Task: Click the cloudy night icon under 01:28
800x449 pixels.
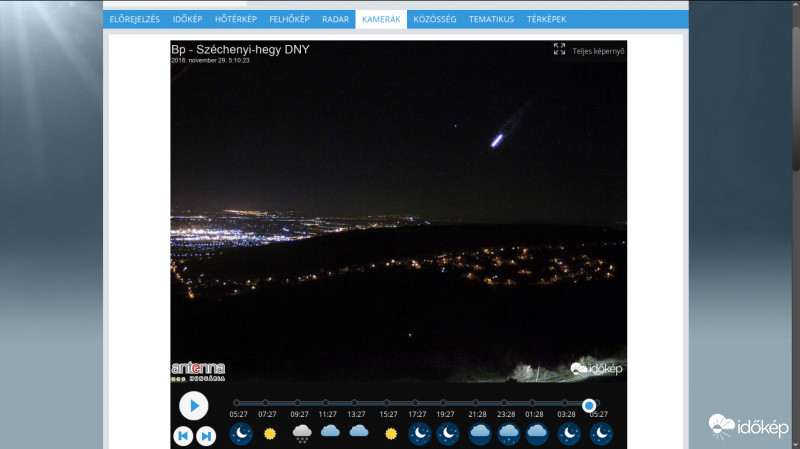Action: [537, 434]
